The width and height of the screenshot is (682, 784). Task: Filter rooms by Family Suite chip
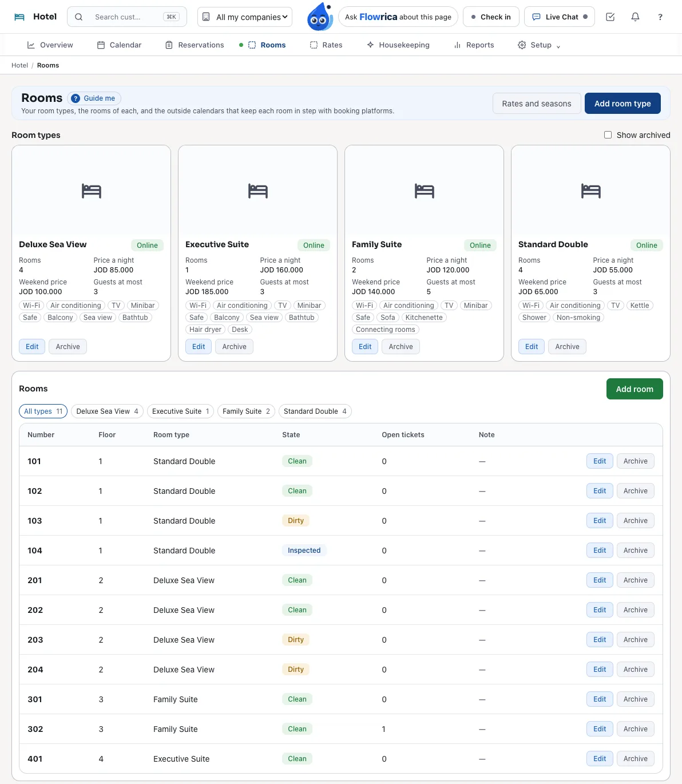point(246,411)
